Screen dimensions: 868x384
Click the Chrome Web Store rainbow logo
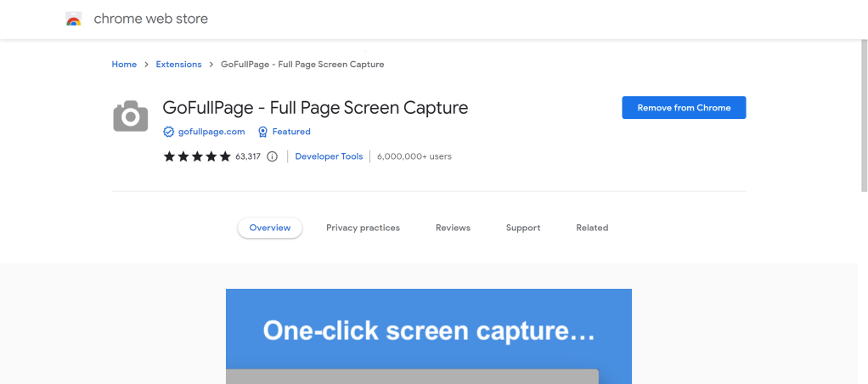(74, 19)
